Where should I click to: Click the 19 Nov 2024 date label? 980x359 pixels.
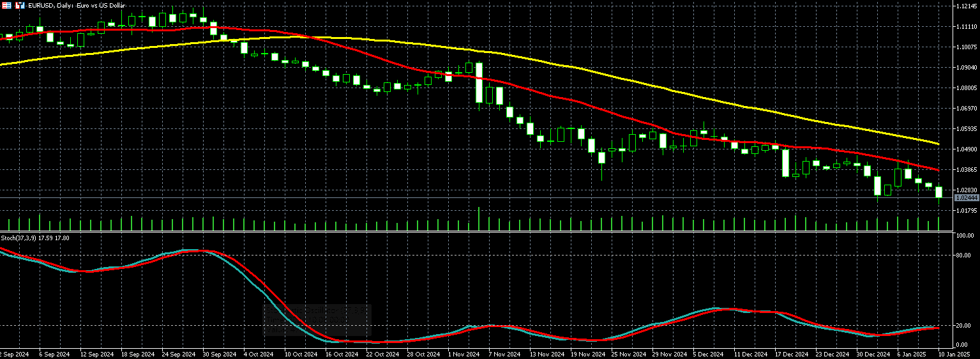[x=587, y=354]
